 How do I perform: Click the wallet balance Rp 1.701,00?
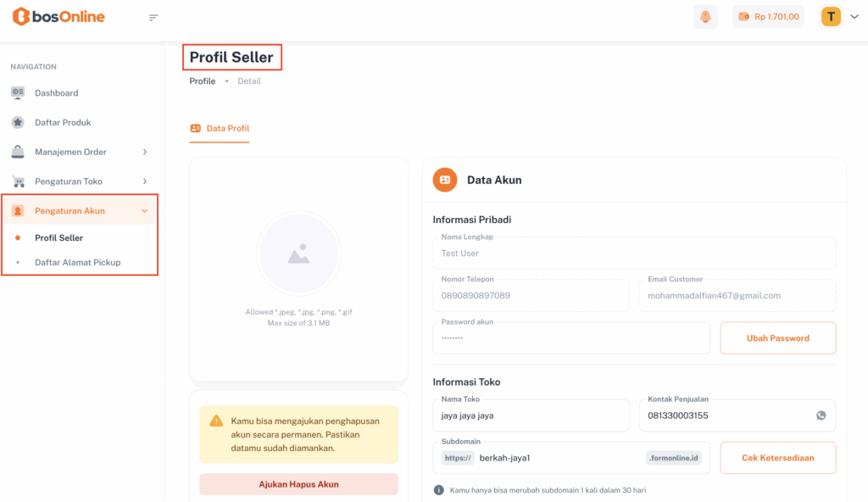click(x=769, y=17)
